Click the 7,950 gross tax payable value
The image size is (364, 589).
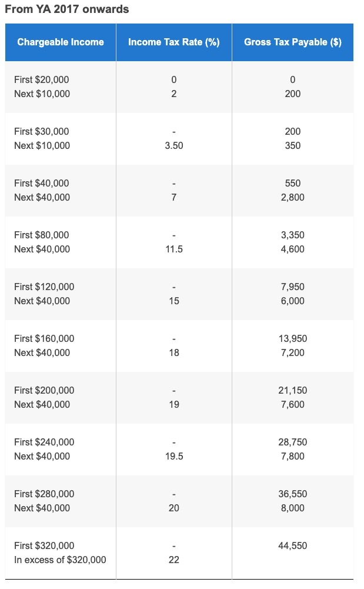[x=293, y=287]
